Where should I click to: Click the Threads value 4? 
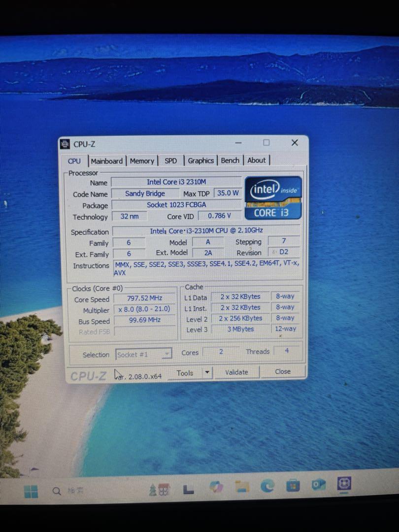[287, 351]
